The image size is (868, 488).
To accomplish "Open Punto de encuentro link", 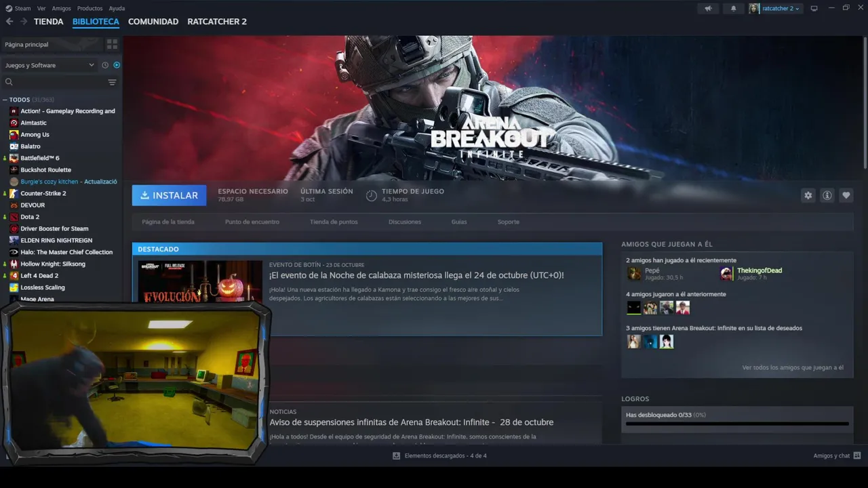I will [252, 222].
